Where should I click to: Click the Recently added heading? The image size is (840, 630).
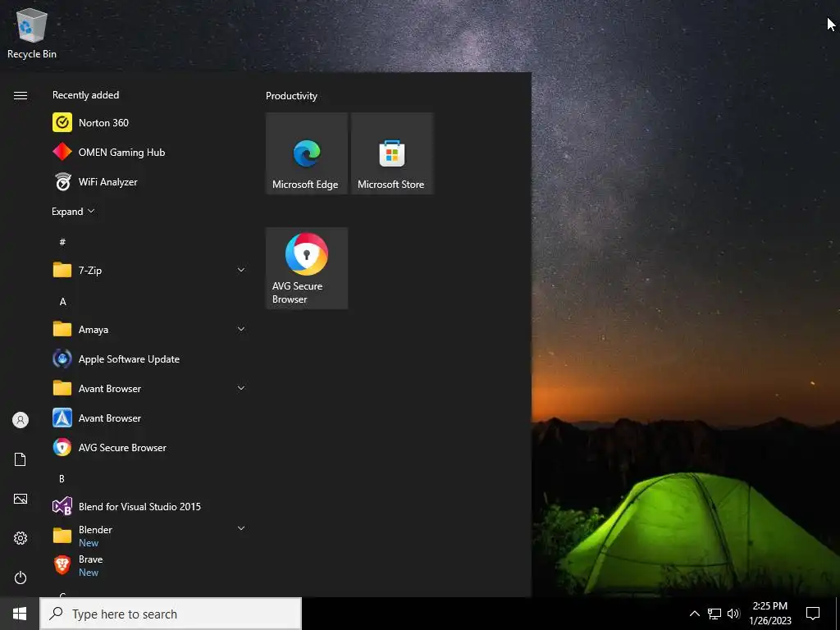(85, 95)
